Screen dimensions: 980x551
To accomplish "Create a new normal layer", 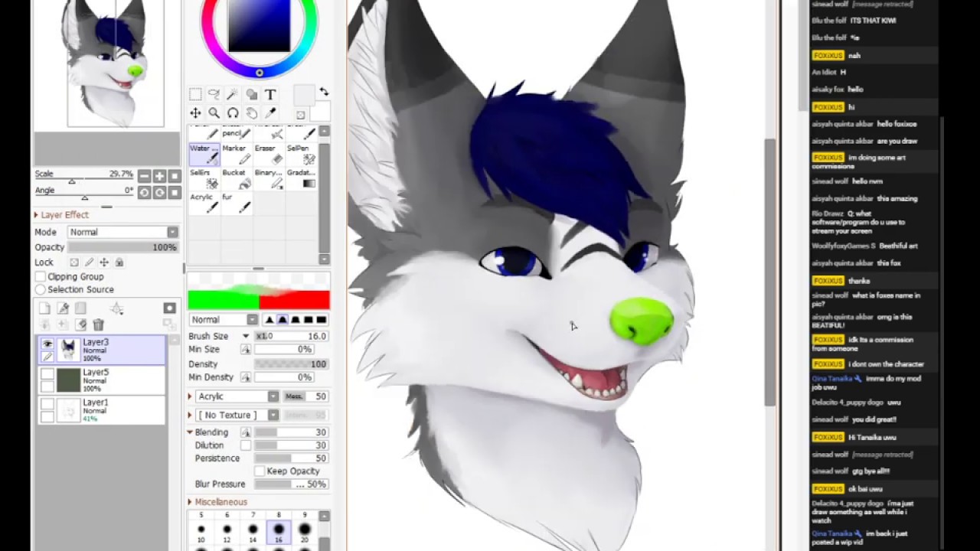I will pyautogui.click(x=44, y=308).
